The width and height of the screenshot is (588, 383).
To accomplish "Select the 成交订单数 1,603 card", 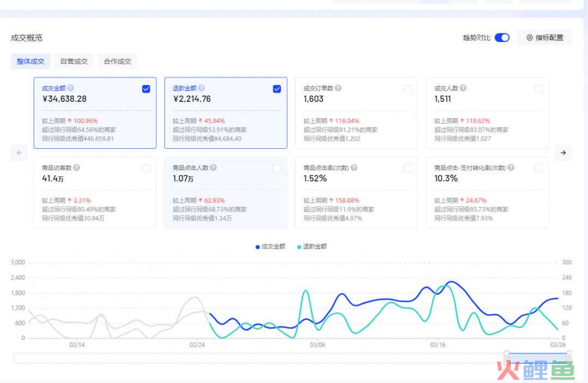I will click(x=357, y=113).
